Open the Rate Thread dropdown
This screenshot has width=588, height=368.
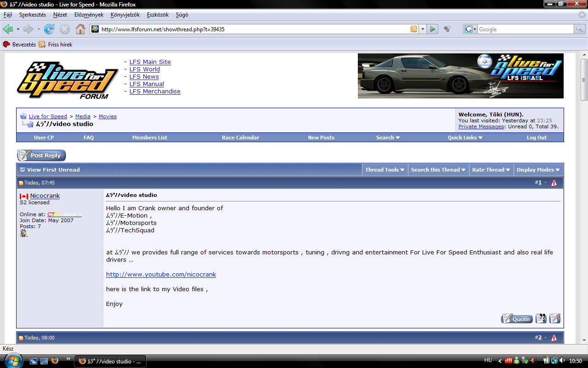(491, 170)
